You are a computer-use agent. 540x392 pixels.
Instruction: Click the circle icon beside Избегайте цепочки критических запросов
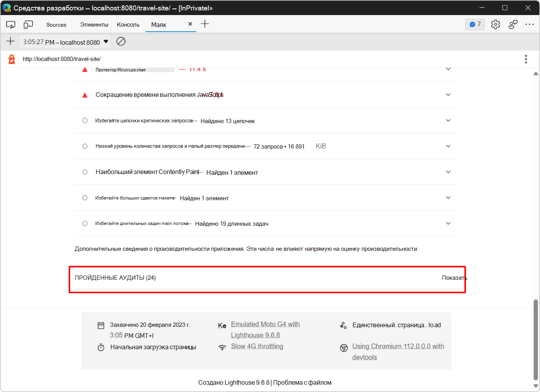85,120
